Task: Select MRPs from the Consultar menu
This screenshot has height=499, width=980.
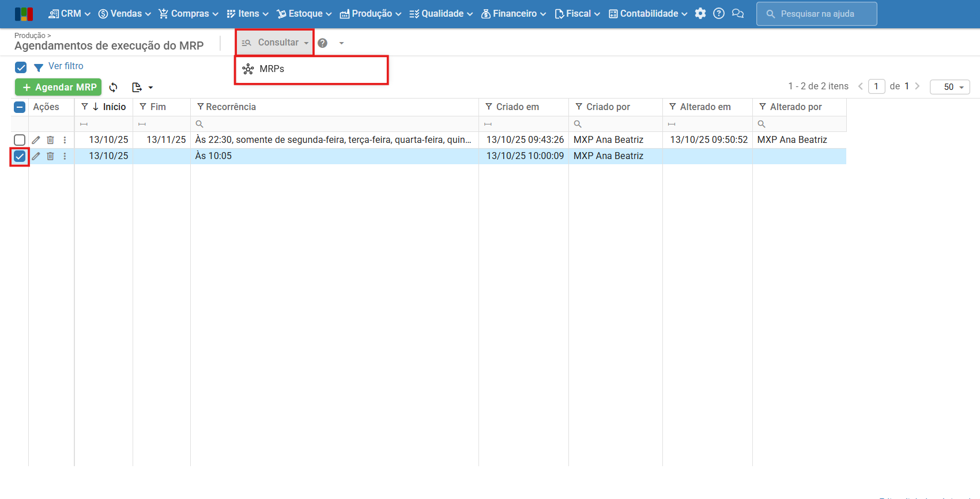Action: (x=311, y=69)
